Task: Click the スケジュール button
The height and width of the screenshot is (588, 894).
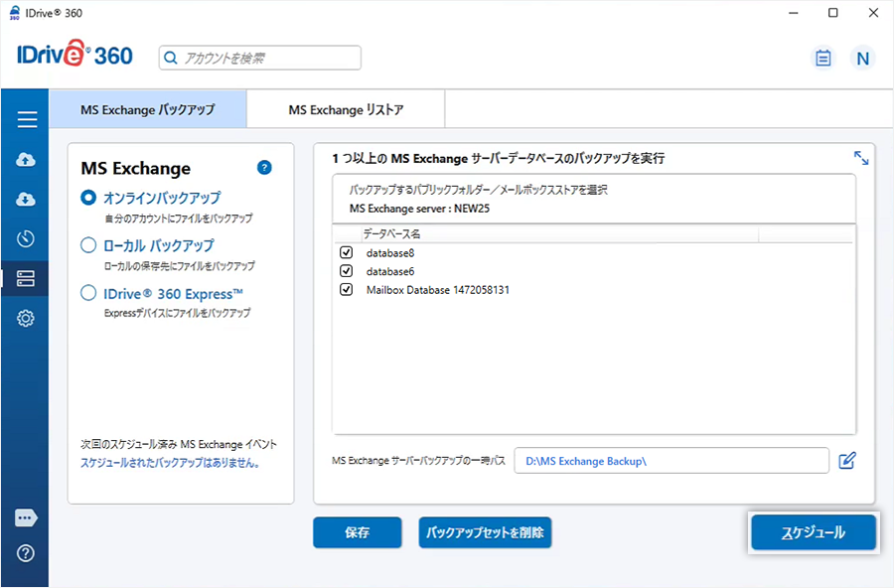Action: tap(813, 533)
